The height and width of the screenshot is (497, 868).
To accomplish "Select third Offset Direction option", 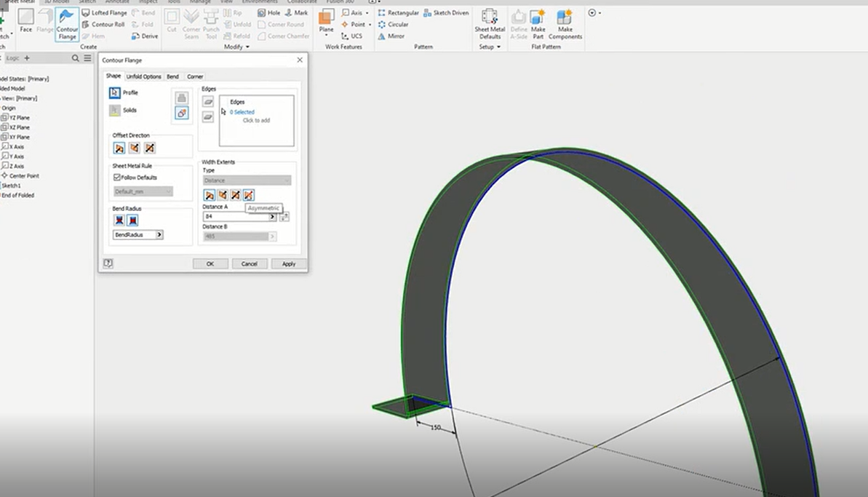I will coord(149,148).
